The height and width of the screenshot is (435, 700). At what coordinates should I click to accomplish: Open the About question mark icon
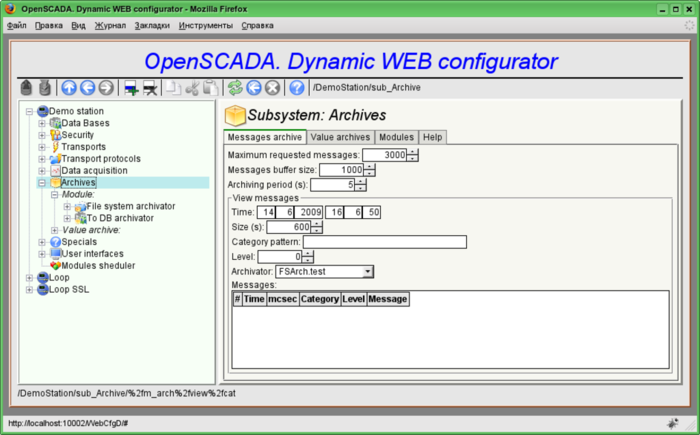click(297, 88)
